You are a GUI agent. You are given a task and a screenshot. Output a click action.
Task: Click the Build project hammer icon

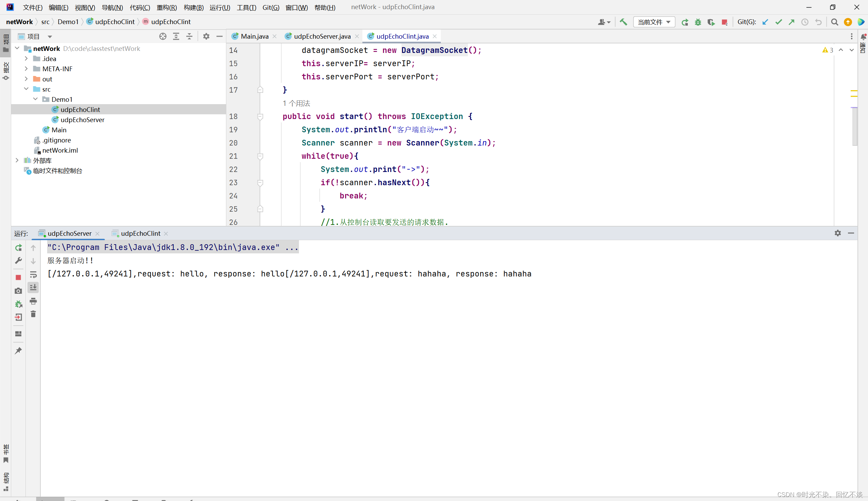pos(623,22)
